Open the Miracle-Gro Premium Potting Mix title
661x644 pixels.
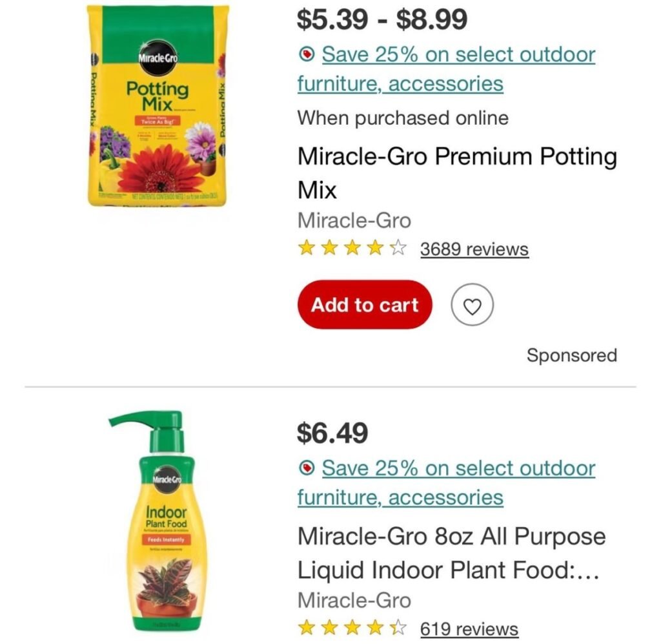[x=457, y=173]
